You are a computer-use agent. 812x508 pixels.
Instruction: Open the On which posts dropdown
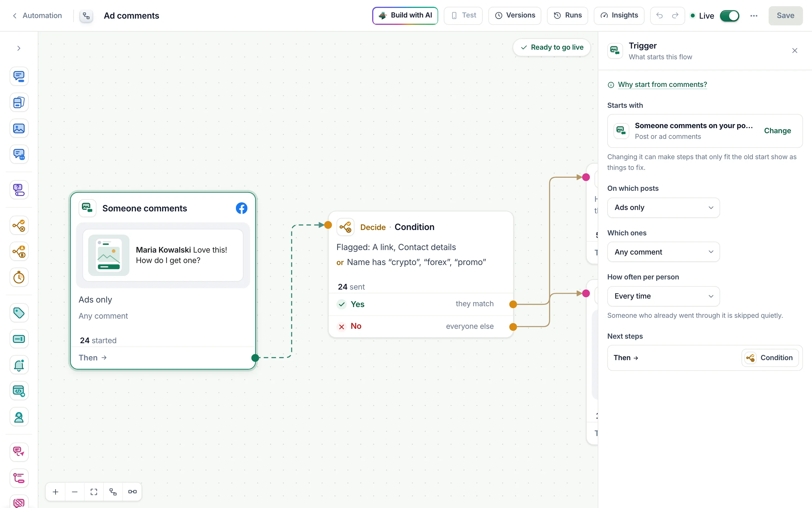coord(663,208)
